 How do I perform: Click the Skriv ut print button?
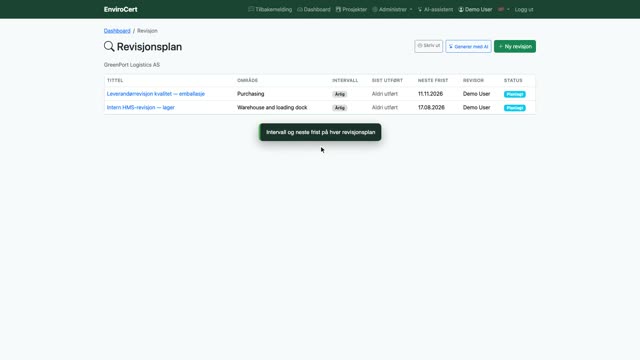tap(429, 46)
